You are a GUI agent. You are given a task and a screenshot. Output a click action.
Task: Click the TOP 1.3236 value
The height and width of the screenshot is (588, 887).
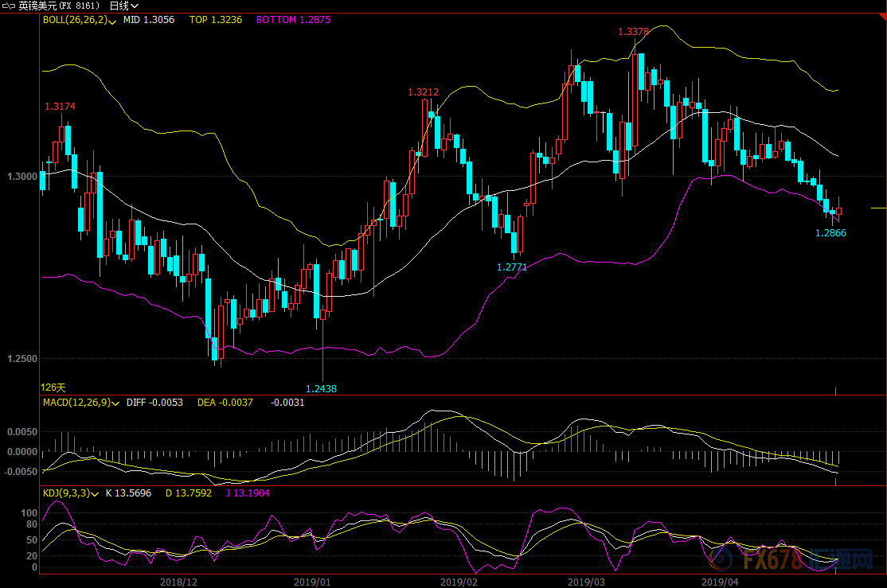(x=216, y=20)
